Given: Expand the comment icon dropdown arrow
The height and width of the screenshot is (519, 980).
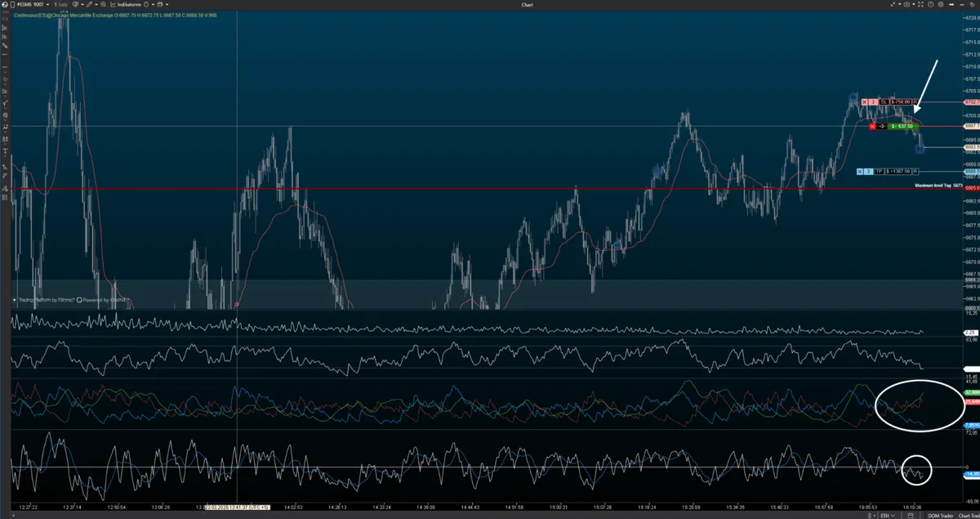Looking at the screenshot, I should click(82, 5).
